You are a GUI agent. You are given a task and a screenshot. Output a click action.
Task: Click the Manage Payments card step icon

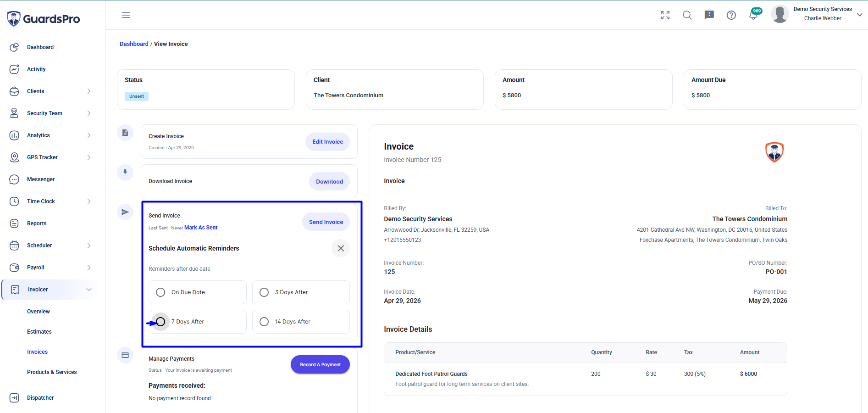tap(125, 355)
